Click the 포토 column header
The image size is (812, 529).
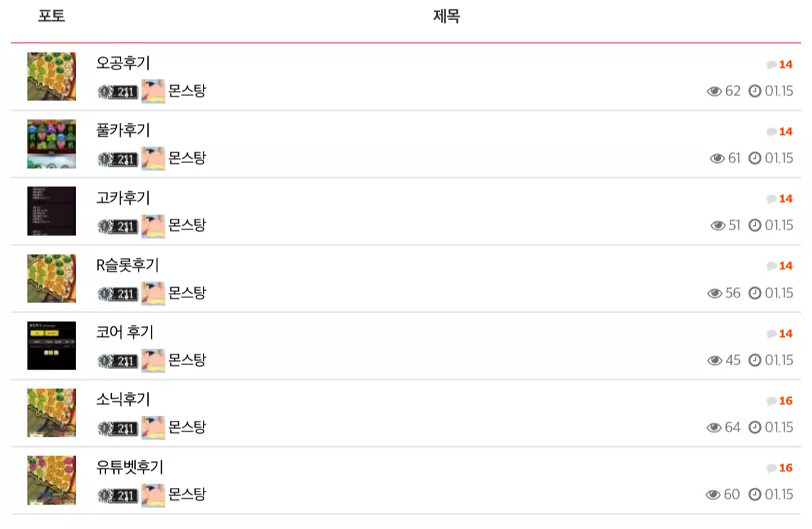[x=51, y=16]
